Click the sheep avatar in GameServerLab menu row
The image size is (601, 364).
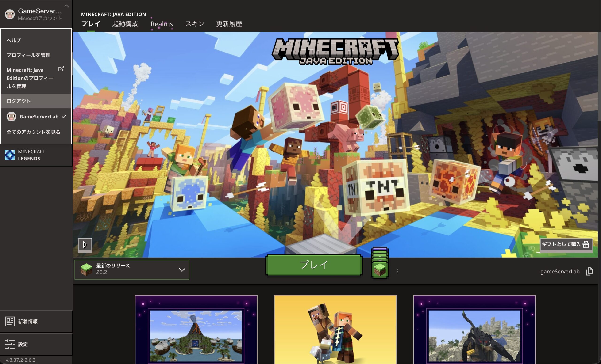tap(11, 117)
